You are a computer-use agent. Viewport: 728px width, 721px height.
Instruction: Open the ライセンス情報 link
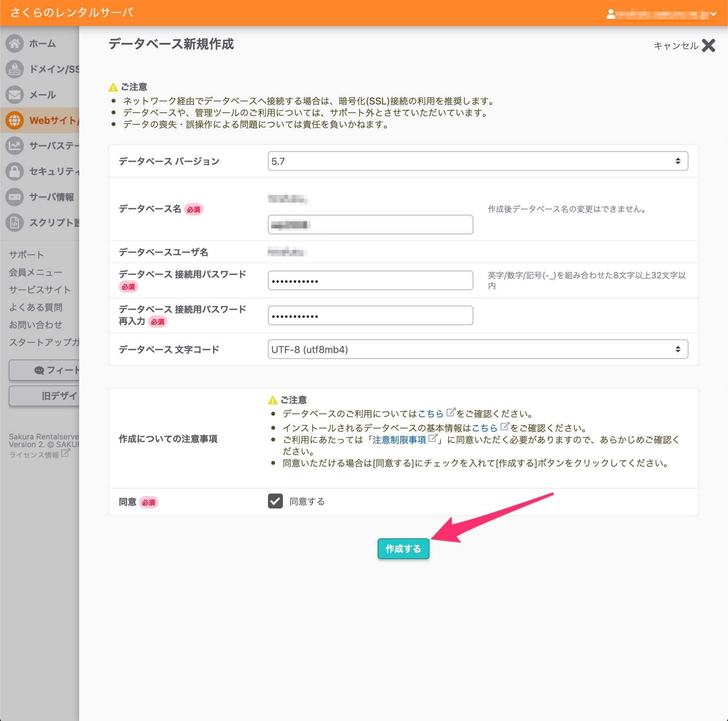point(34,454)
